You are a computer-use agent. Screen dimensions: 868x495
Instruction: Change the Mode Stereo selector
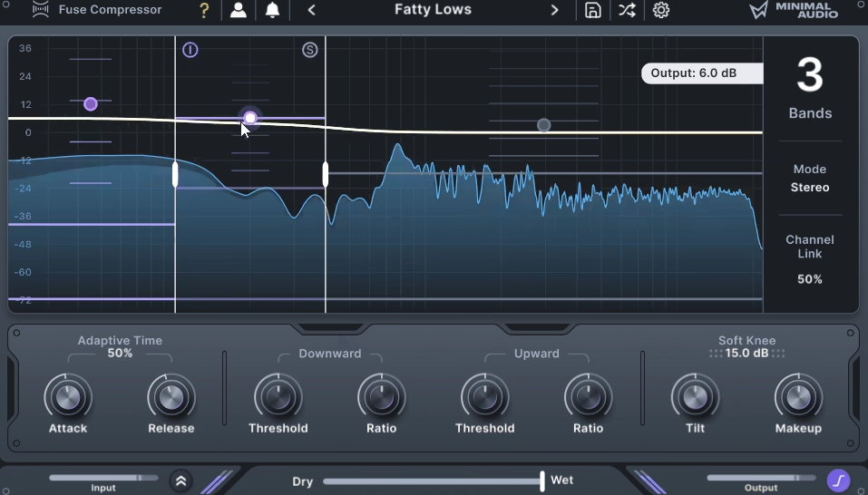pos(810,188)
